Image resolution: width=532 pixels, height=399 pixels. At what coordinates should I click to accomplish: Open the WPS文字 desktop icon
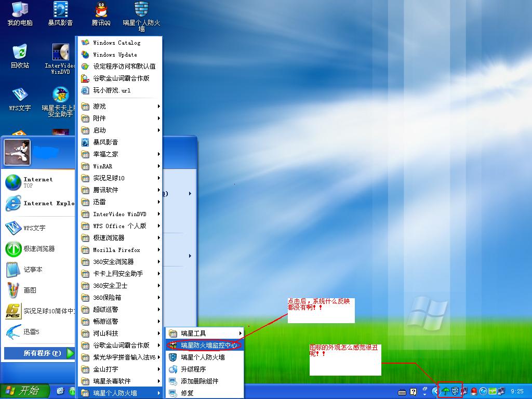[x=20, y=99]
